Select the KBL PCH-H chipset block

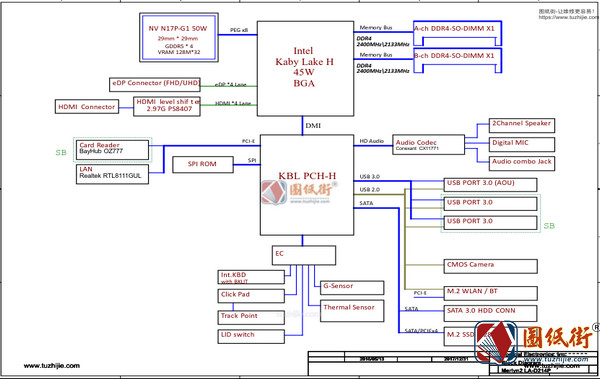pyautogui.click(x=307, y=185)
